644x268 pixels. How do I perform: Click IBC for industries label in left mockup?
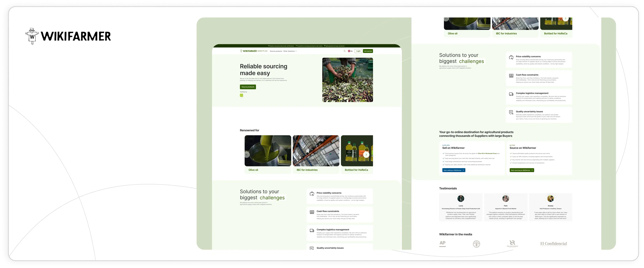(x=307, y=170)
